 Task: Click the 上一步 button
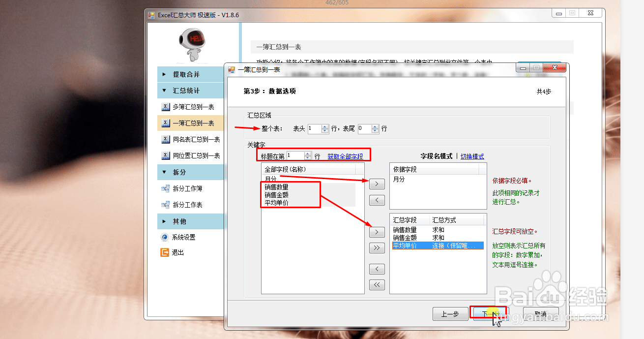coord(450,314)
